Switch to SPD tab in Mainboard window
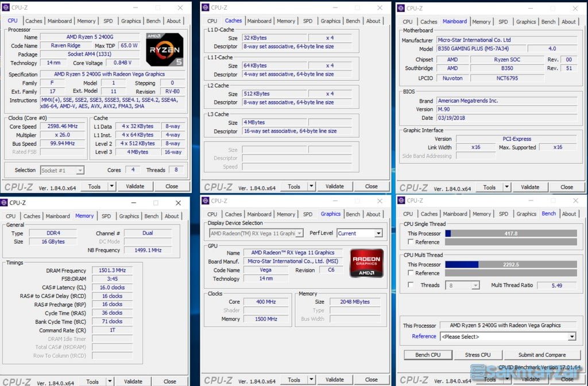The width and height of the screenshot is (588, 386). (503, 22)
